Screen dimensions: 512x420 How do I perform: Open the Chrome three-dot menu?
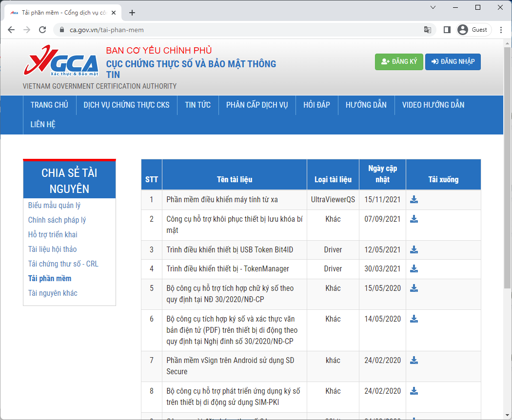pos(501,30)
